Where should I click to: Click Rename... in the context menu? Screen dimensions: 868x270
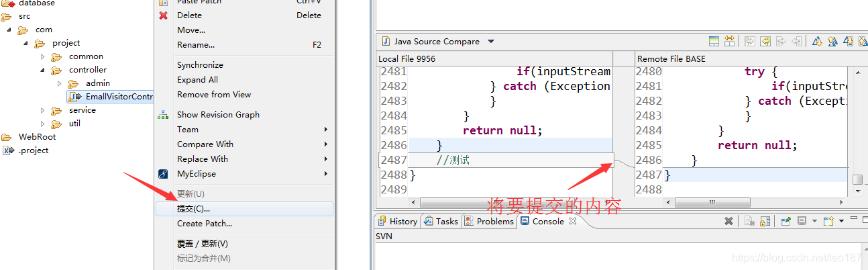[x=244, y=45]
